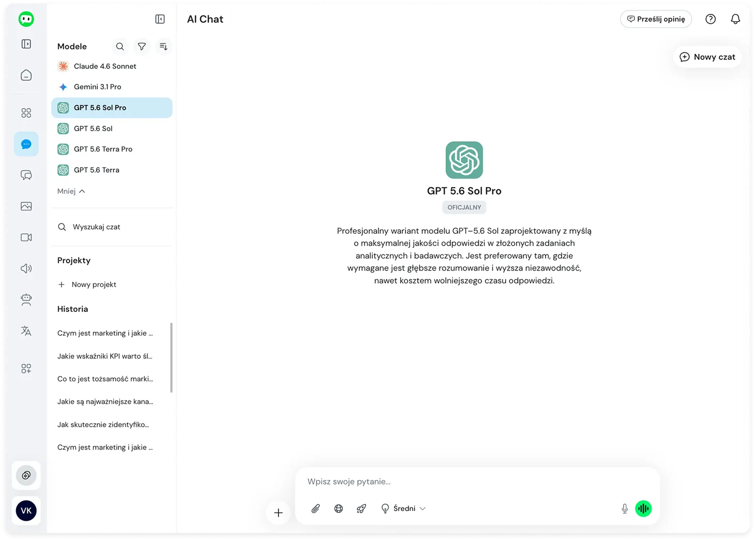Open the help question mark icon
Viewport: 756px width, 541px height.
click(710, 19)
